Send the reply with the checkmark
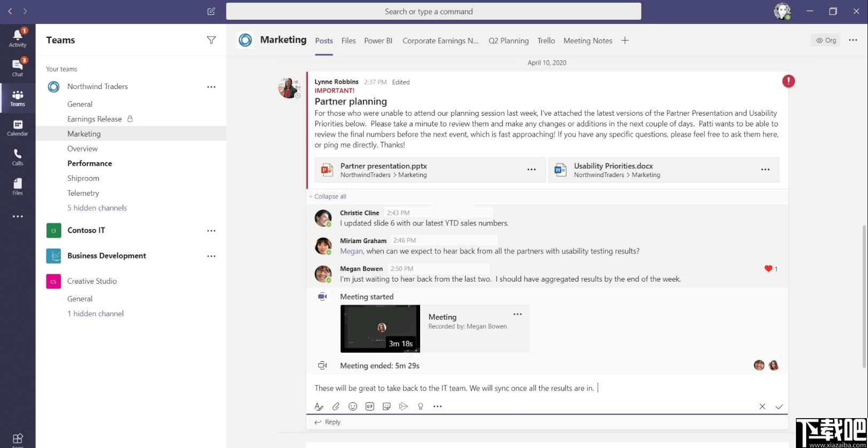The width and height of the screenshot is (868, 448). click(779, 406)
